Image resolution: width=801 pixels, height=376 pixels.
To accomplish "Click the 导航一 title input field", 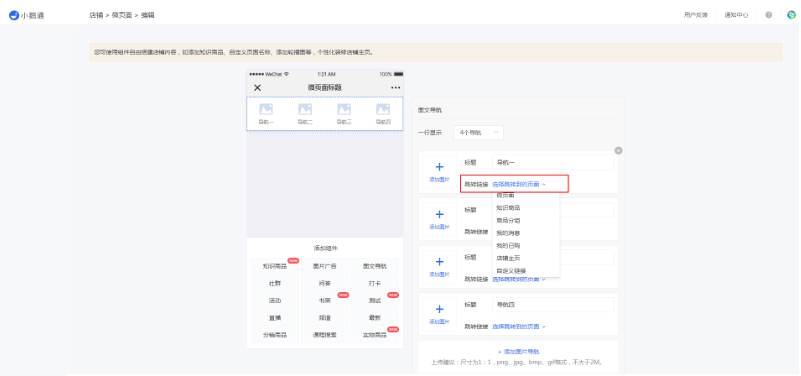I will 553,162.
